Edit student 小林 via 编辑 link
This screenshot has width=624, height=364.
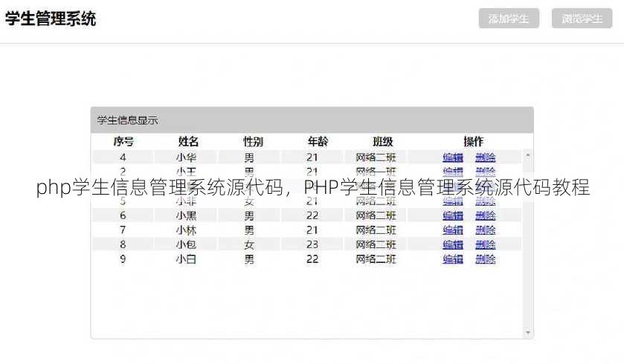453,230
